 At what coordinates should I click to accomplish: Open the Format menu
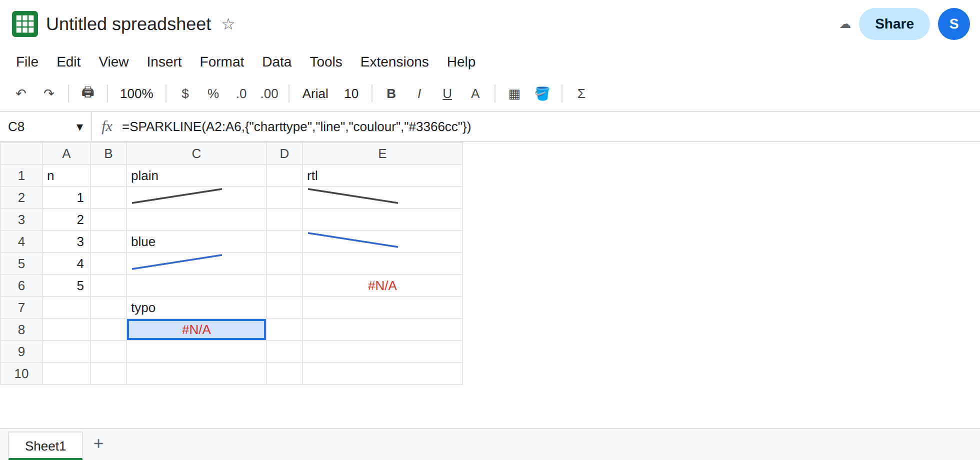tap(221, 61)
